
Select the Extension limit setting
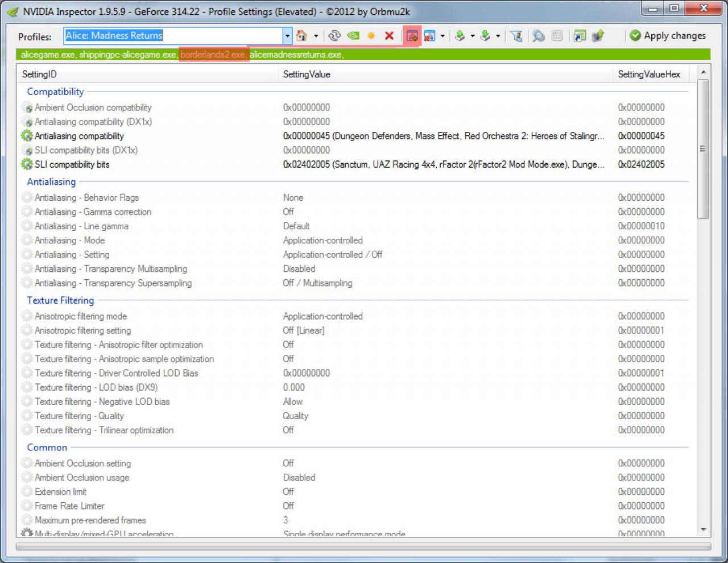[x=60, y=492]
